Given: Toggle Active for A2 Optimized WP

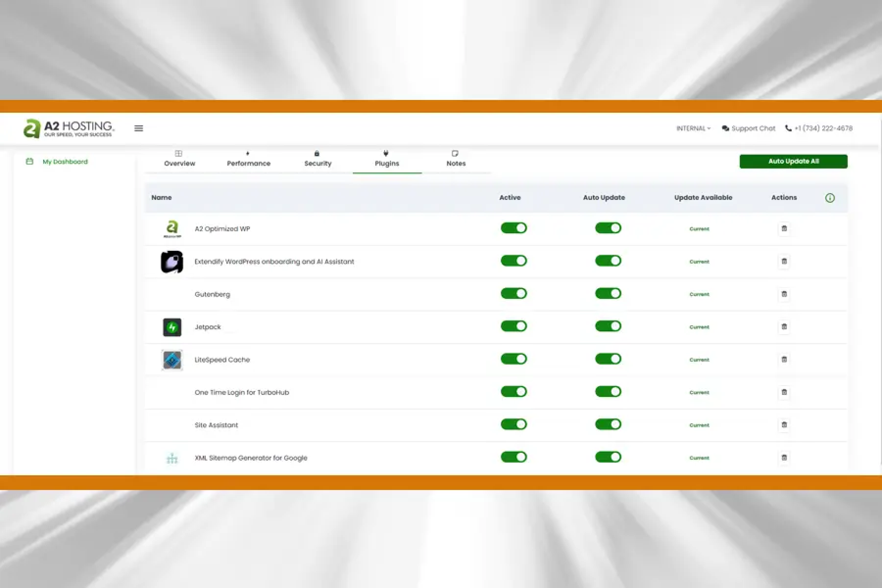Looking at the screenshot, I should [514, 228].
